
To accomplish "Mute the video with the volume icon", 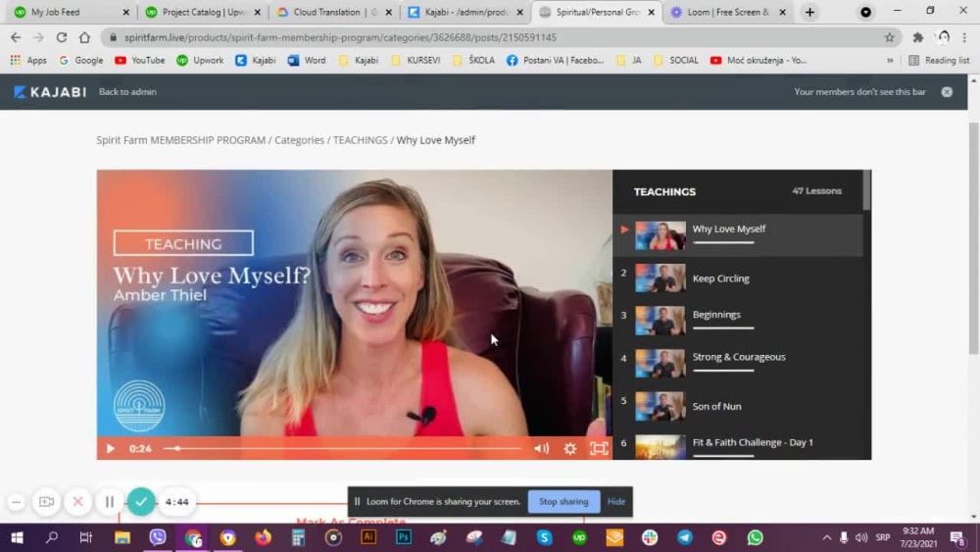I will click(541, 448).
